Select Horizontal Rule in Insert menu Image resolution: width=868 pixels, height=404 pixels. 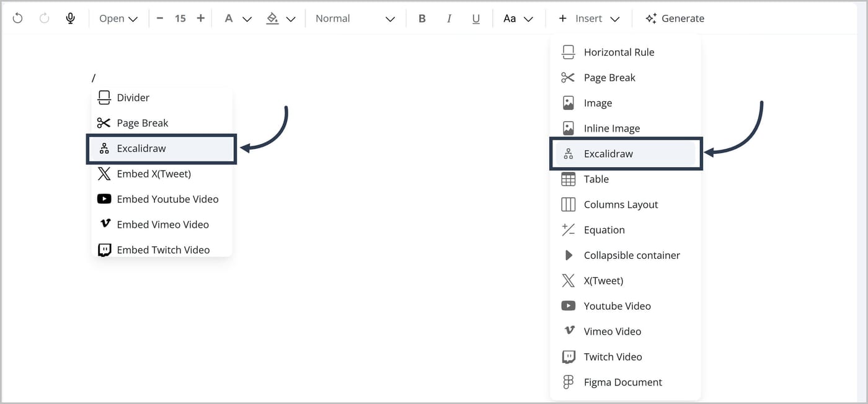(x=626, y=52)
